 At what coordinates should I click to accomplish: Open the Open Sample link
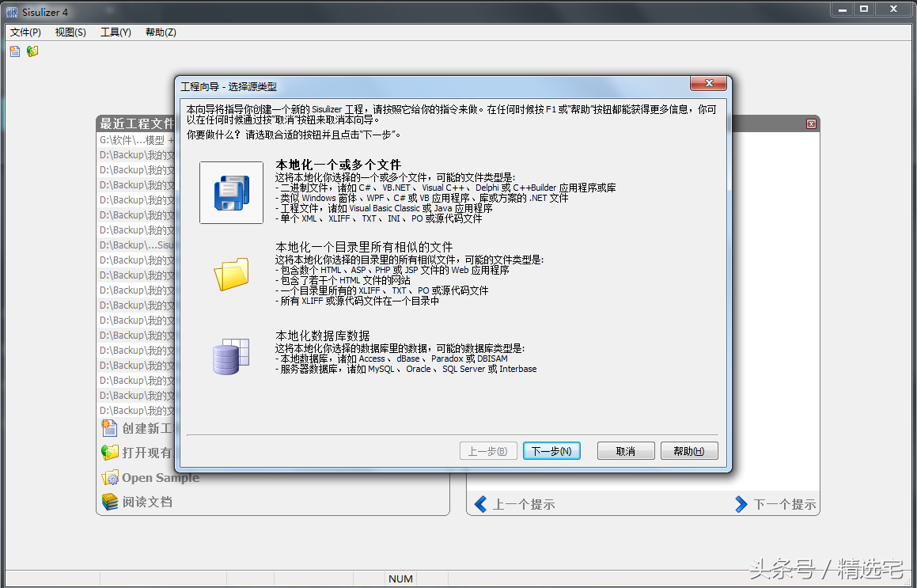(161, 478)
